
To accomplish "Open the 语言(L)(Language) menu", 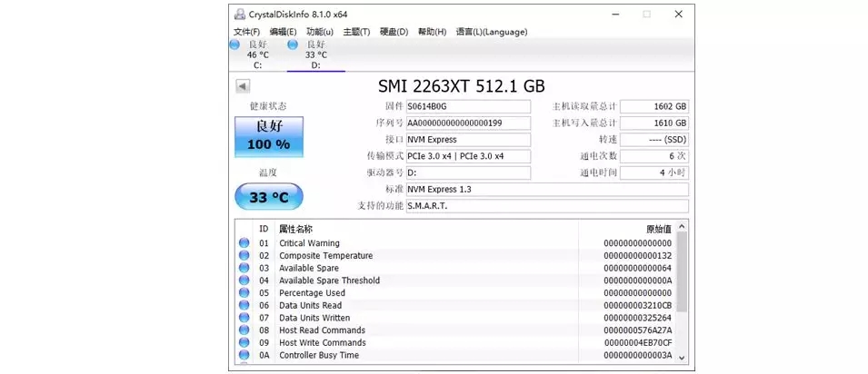I will [492, 32].
